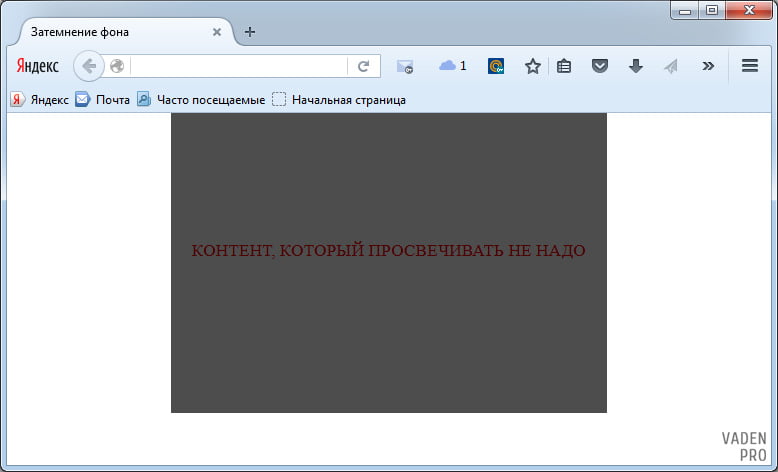Open a new tab with plus button
778x472 pixels.
click(x=250, y=31)
